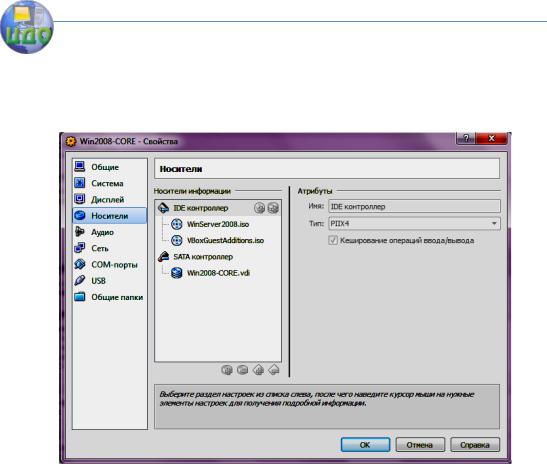Add CD/DVD device on IDE controller row
547x464 pixels.
(259, 208)
